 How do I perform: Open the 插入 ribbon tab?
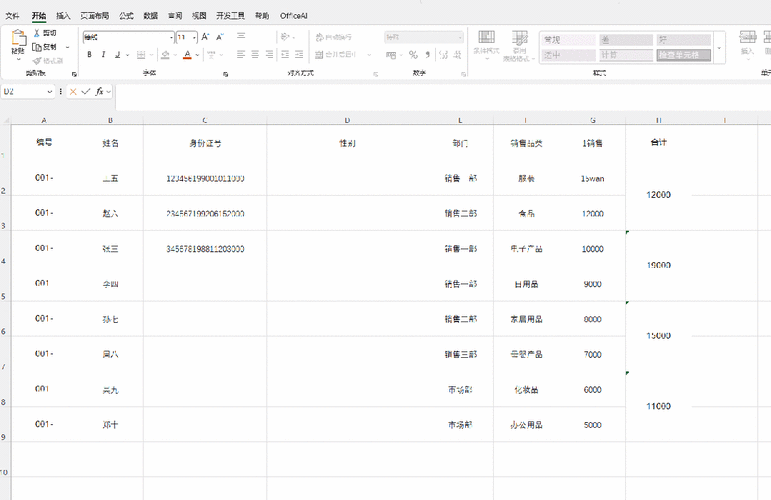[64, 16]
